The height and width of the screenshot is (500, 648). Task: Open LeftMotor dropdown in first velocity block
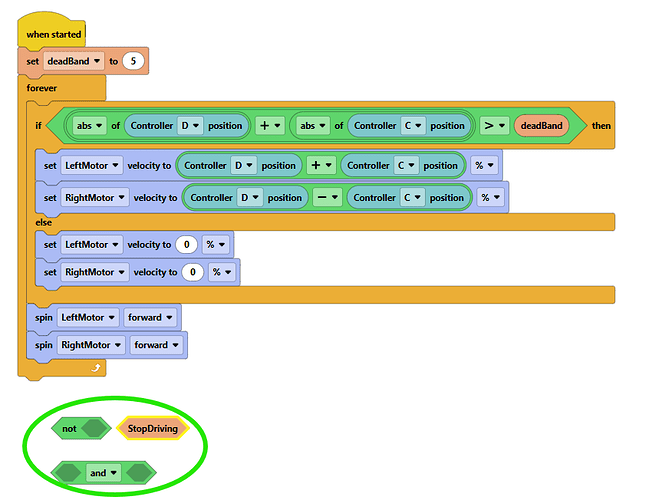click(92, 166)
